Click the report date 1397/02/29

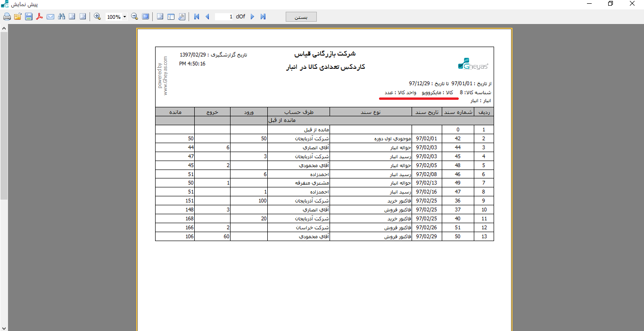pos(194,55)
